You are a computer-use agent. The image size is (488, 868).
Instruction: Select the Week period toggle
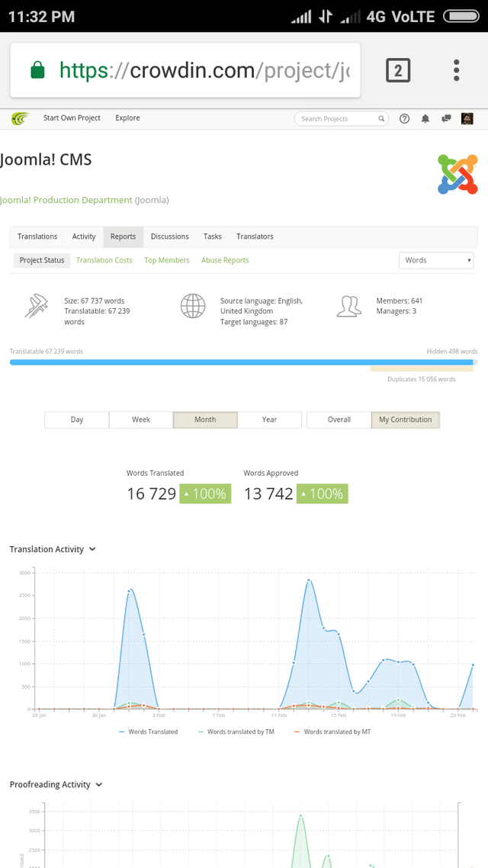pyautogui.click(x=141, y=420)
